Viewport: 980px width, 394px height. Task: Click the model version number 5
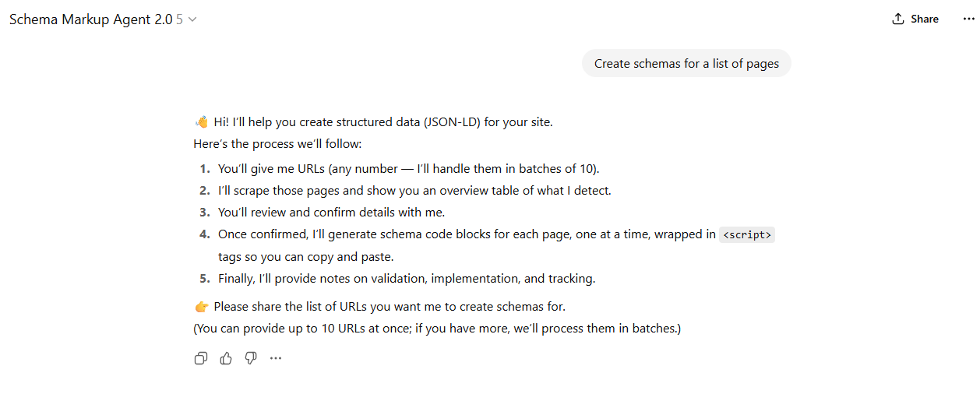[x=179, y=19]
